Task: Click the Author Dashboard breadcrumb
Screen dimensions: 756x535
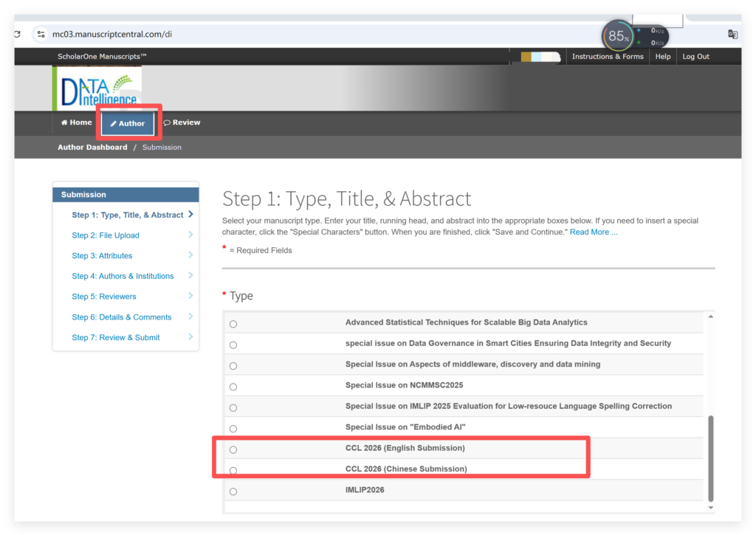Action: point(92,148)
